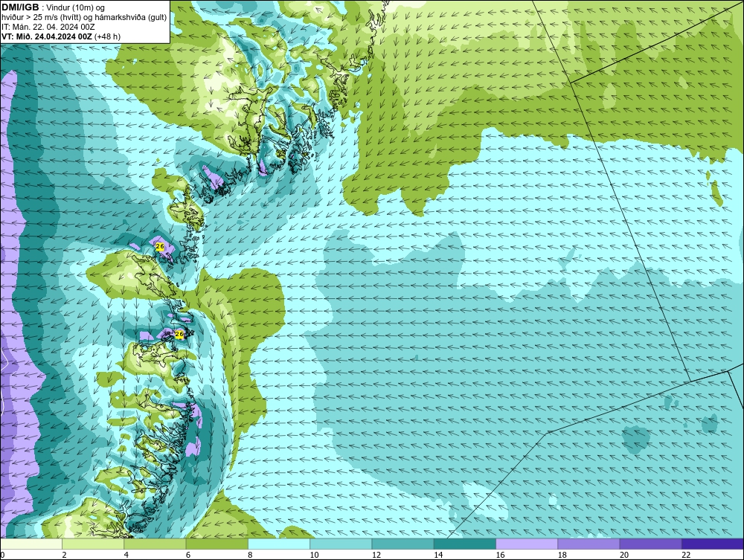
Task: Click the 0–2 m/s pale yellow legend swatch
Action: click(31, 544)
